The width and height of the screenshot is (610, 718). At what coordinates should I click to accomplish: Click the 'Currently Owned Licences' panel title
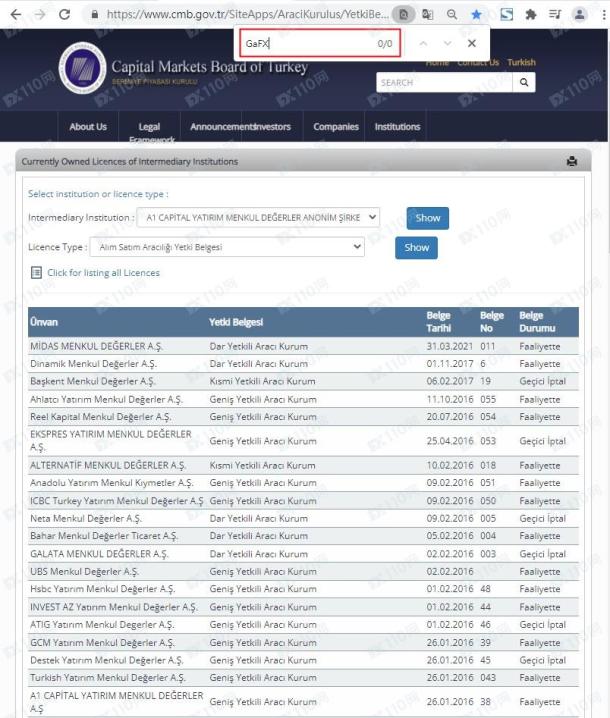(130, 162)
